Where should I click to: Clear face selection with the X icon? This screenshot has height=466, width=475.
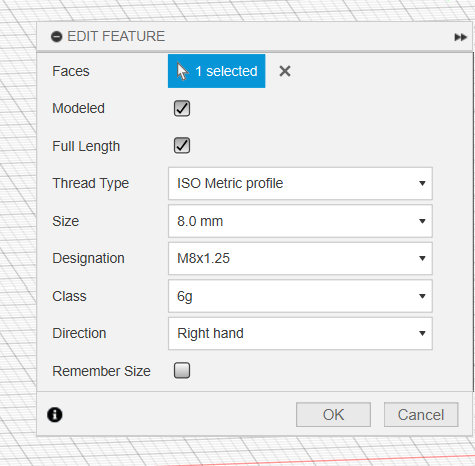pyautogui.click(x=285, y=71)
